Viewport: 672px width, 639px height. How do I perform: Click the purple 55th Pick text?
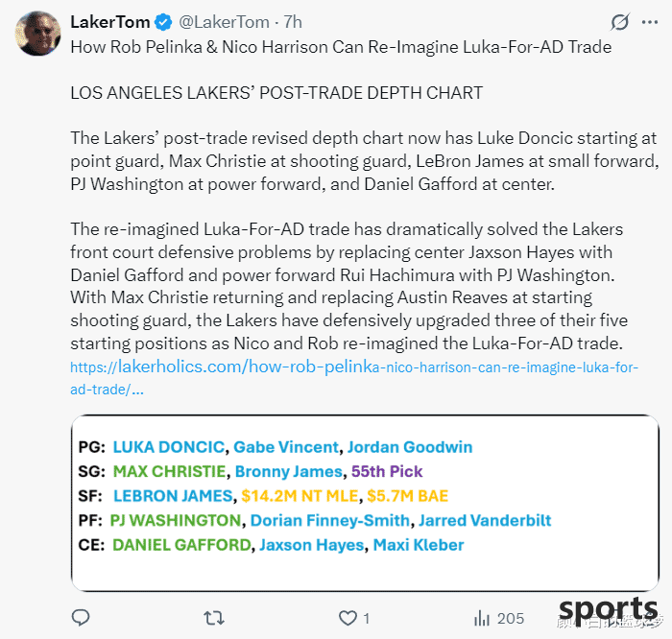pos(387,471)
